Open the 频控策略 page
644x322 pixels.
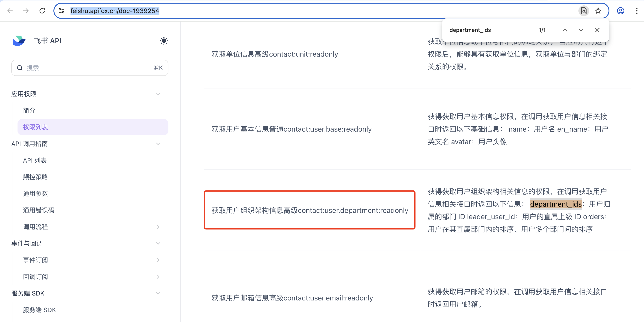tap(35, 177)
